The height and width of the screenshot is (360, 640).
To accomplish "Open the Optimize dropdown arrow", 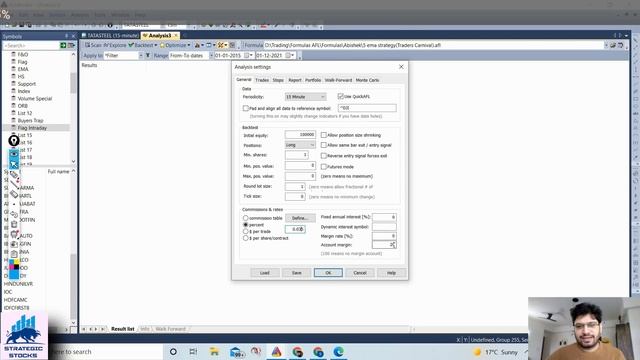I will pos(189,45).
